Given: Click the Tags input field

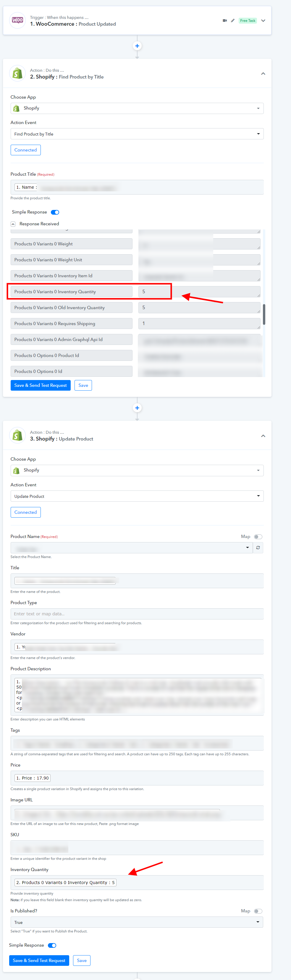Looking at the screenshot, I should tap(137, 743).
